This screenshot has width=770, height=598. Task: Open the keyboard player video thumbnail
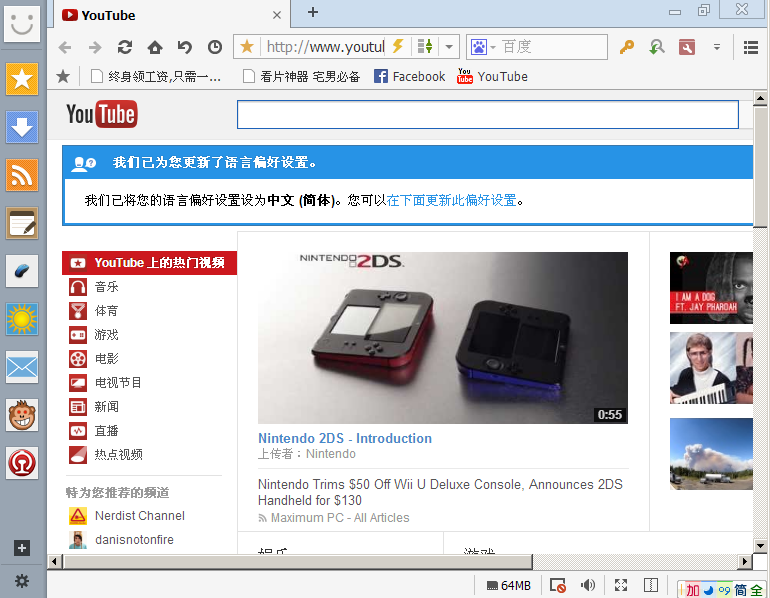(x=711, y=368)
